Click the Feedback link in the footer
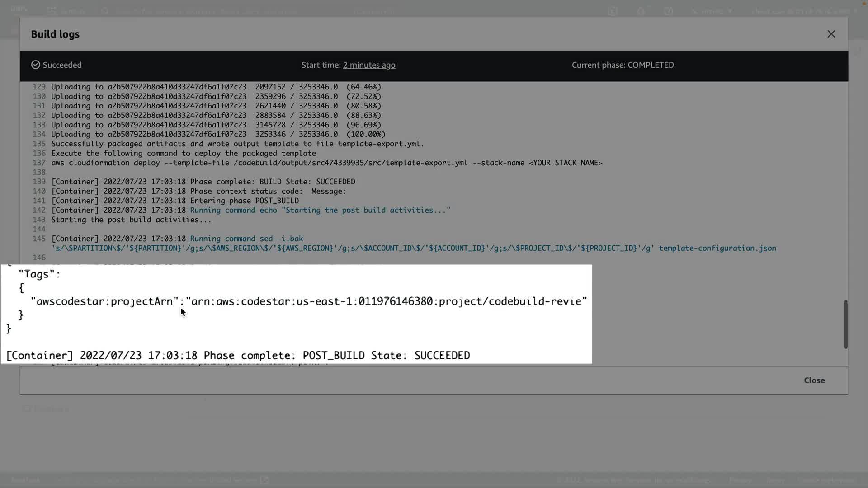The image size is (868, 488). point(26,480)
